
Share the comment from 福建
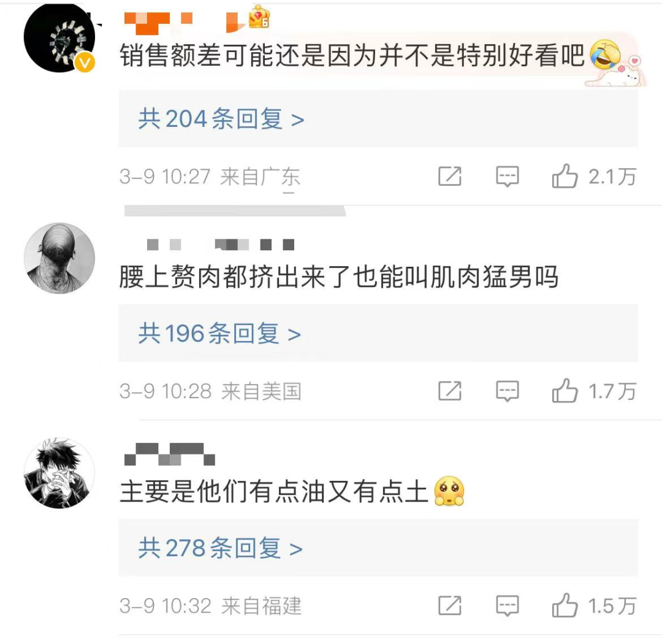click(450, 605)
